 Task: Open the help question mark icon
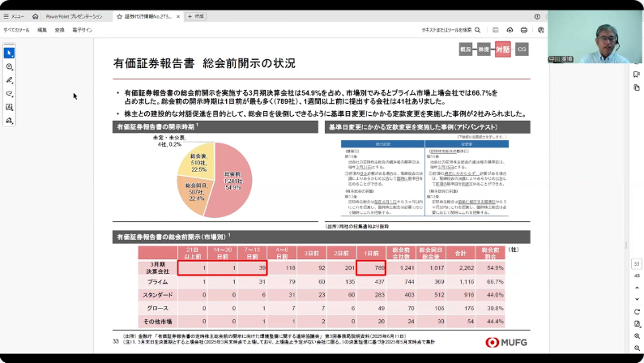point(537,16)
